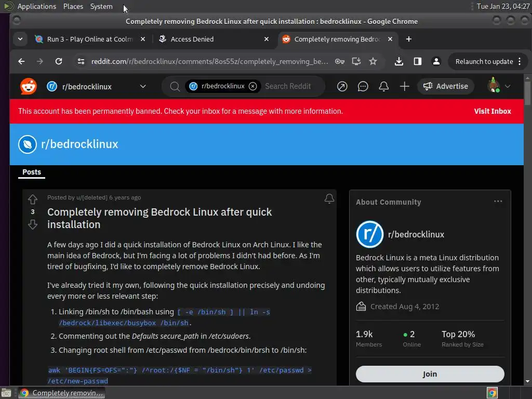Click the awk command code block

(x=180, y=375)
